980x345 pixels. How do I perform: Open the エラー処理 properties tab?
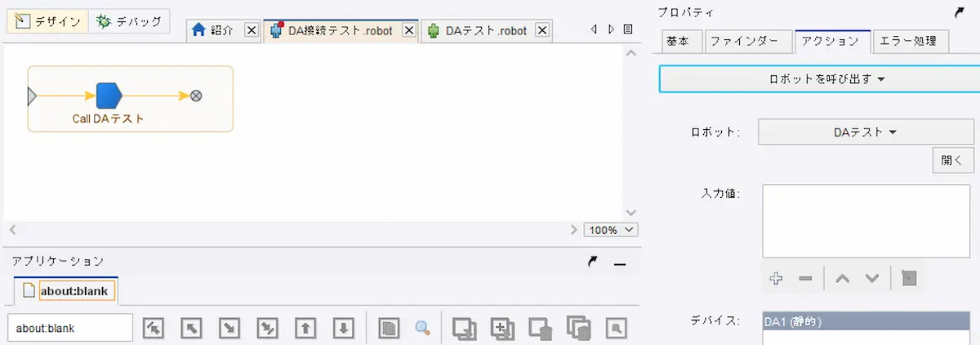click(x=911, y=41)
